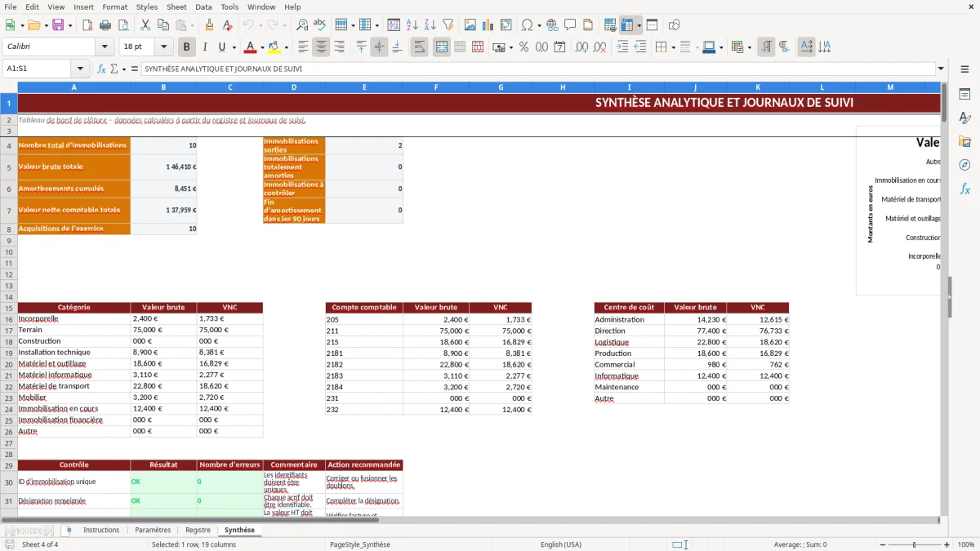980x551 pixels.
Task: Toggle Bold formatting
Action: (187, 47)
